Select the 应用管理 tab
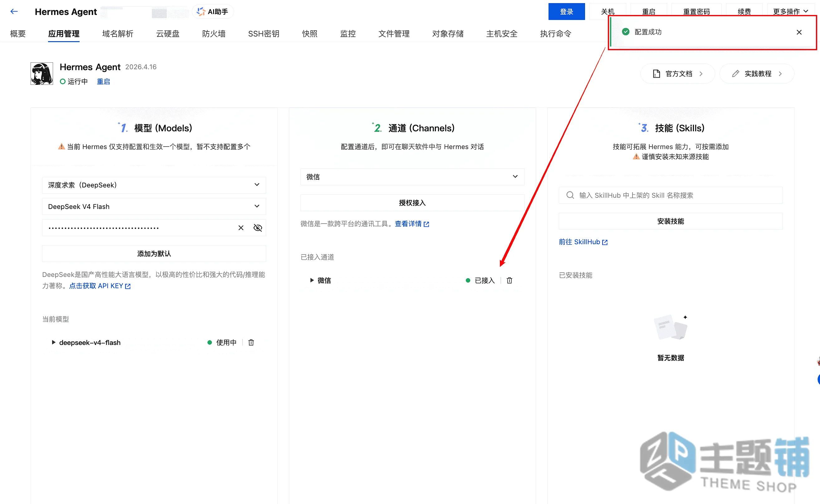This screenshot has width=820, height=504. [x=64, y=34]
